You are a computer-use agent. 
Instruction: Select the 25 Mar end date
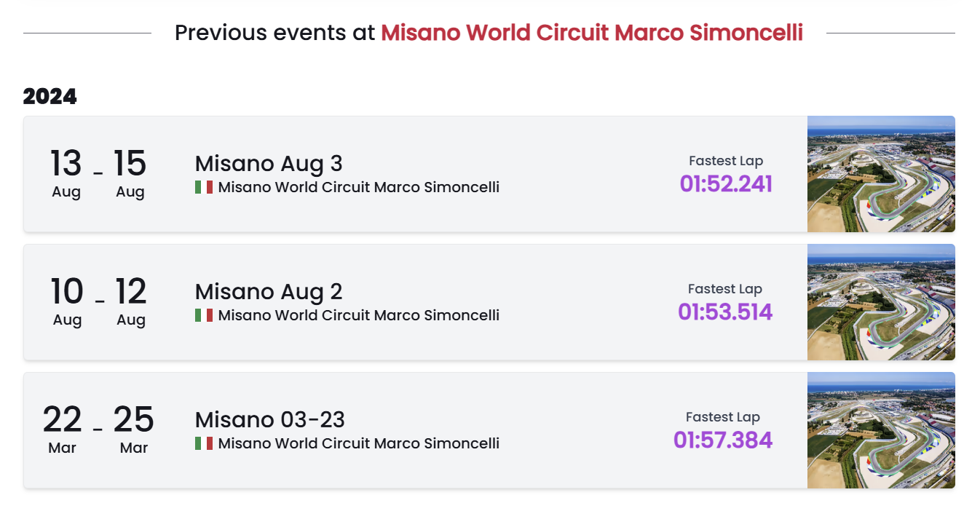134,429
